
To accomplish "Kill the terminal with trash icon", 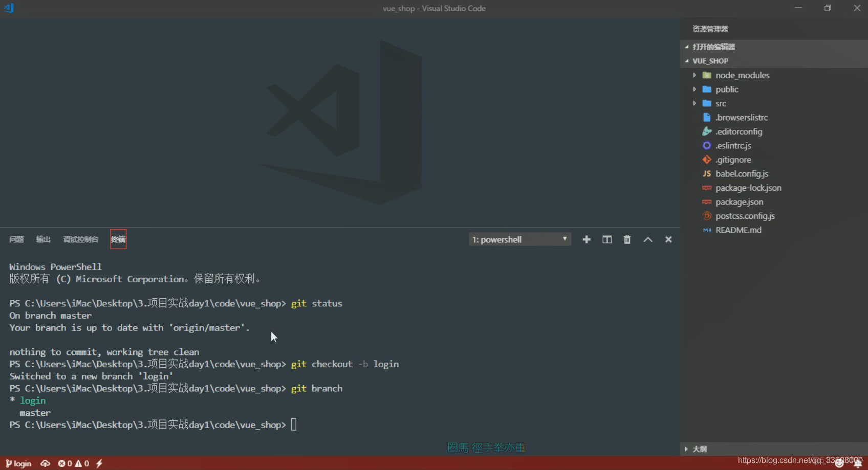I will tap(627, 239).
